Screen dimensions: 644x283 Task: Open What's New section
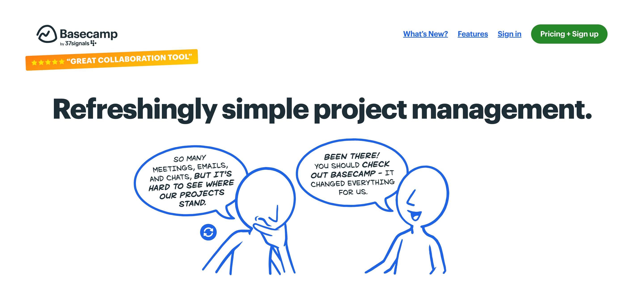coord(425,34)
